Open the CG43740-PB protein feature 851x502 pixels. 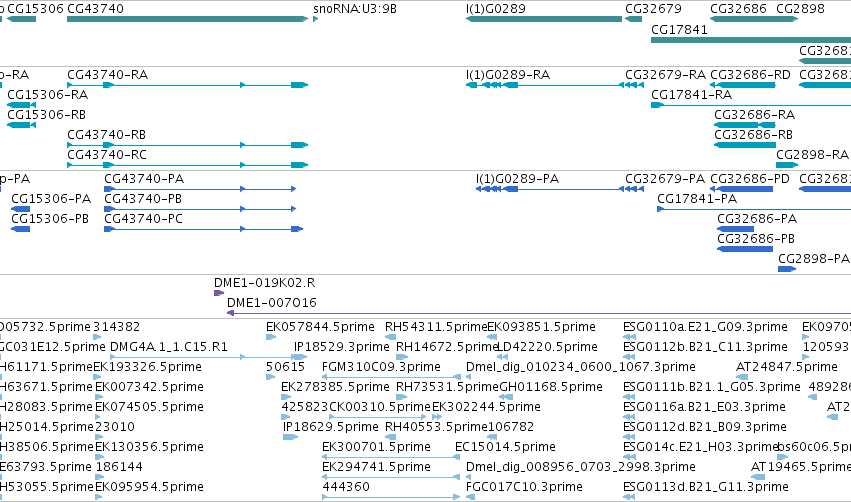pos(200,209)
